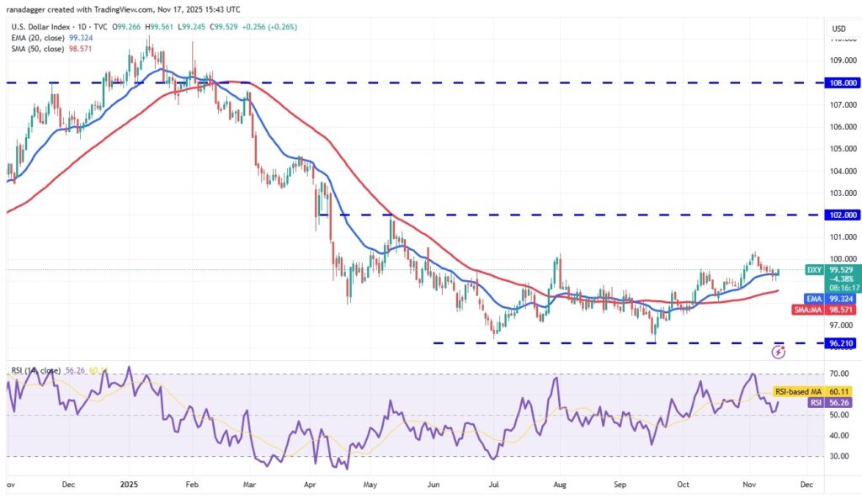Click the dashed 108.000 resistance line
This screenshot has width=862, height=504.
[x=421, y=82]
